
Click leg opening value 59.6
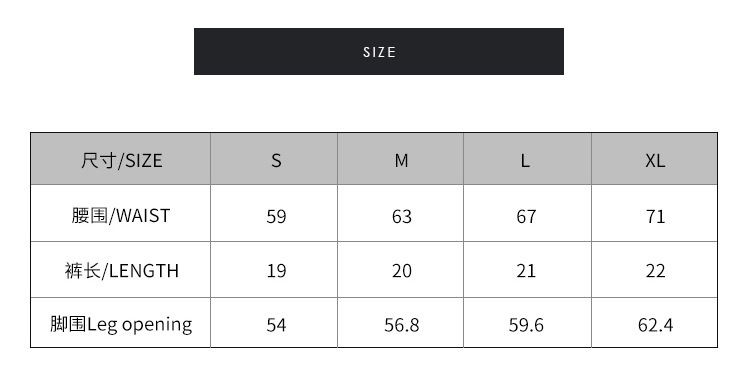[x=526, y=325]
